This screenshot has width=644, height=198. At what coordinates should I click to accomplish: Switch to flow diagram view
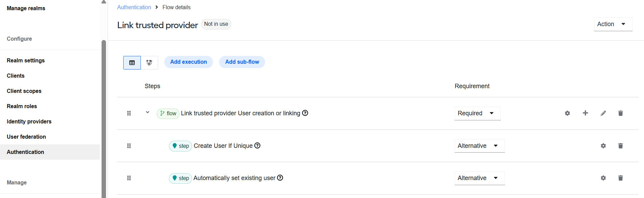(149, 63)
